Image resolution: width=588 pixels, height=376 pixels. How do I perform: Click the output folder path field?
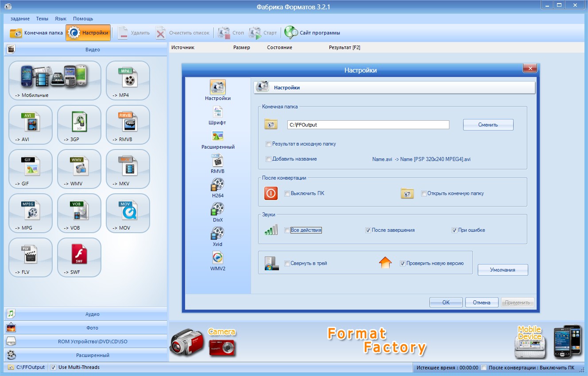click(368, 125)
